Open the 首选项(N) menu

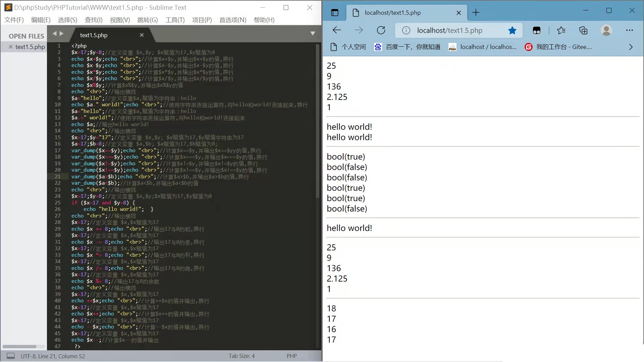click(x=232, y=20)
